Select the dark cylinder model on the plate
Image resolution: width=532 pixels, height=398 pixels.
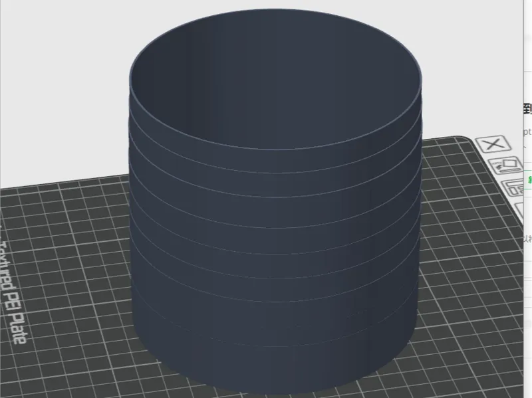click(x=275, y=203)
